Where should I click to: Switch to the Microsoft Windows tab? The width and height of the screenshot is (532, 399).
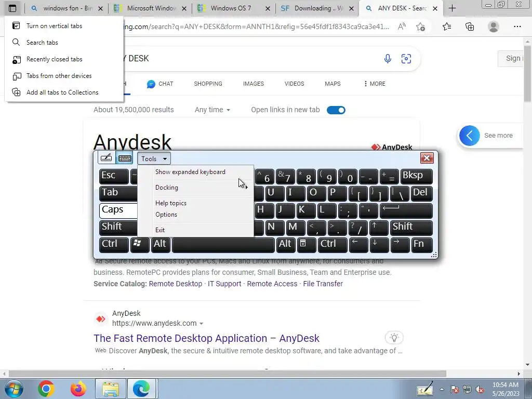point(151,8)
